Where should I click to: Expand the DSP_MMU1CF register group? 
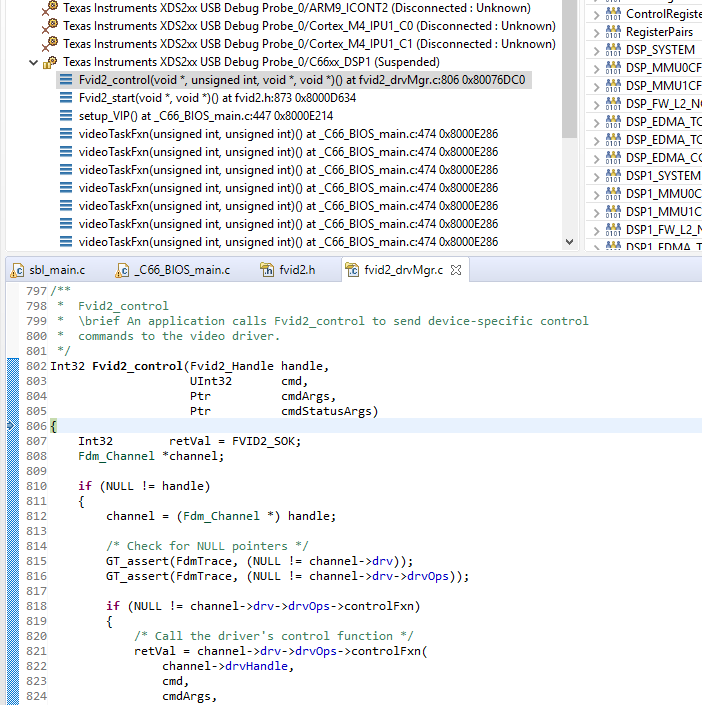click(596, 87)
